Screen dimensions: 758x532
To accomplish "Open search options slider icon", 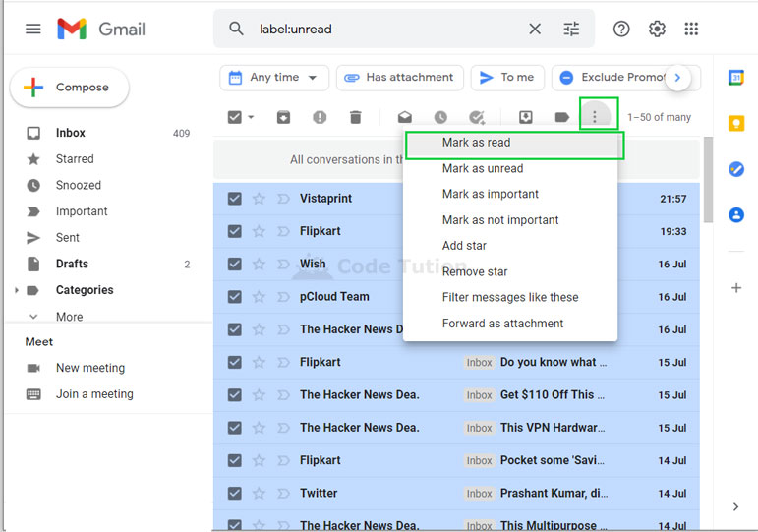I will (571, 30).
